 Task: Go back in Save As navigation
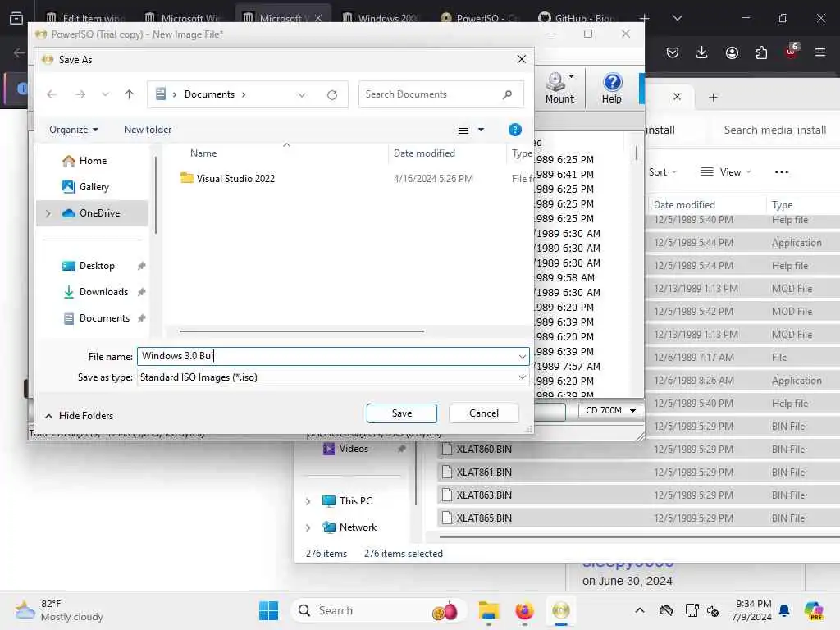(52, 94)
